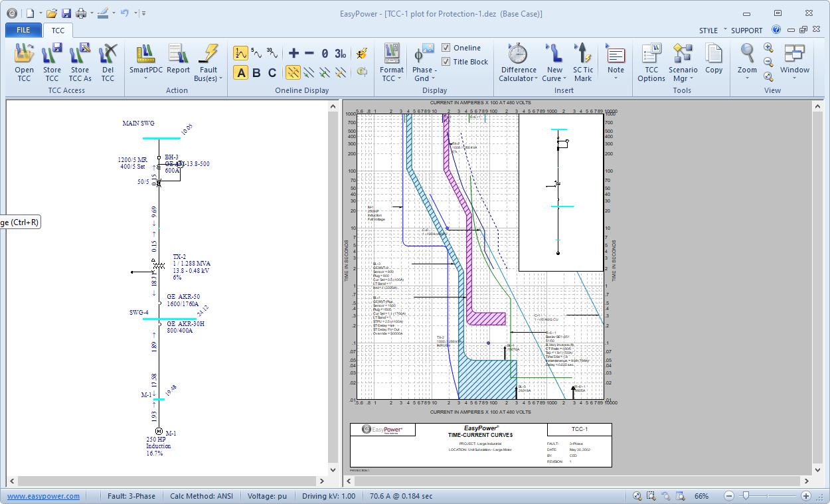
Task: Select negative sequence minus icon
Action: click(x=309, y=53)
